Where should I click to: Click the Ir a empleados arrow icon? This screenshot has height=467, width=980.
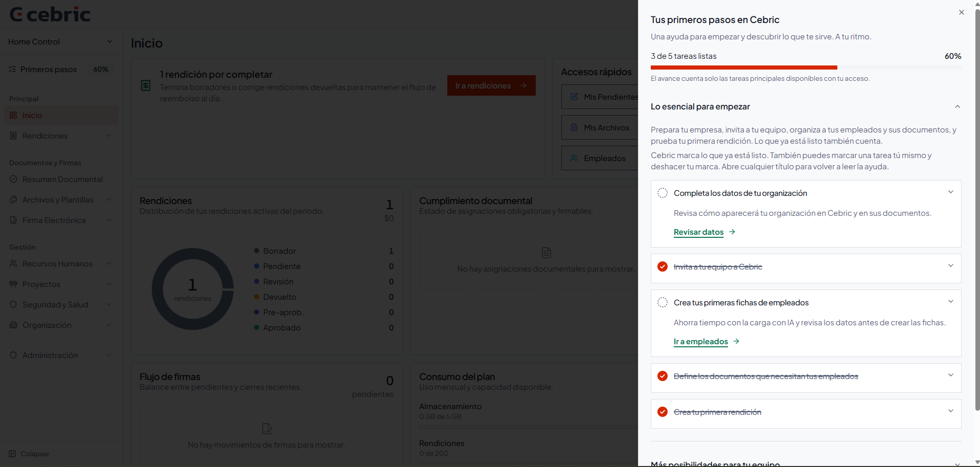pos(736,341)
